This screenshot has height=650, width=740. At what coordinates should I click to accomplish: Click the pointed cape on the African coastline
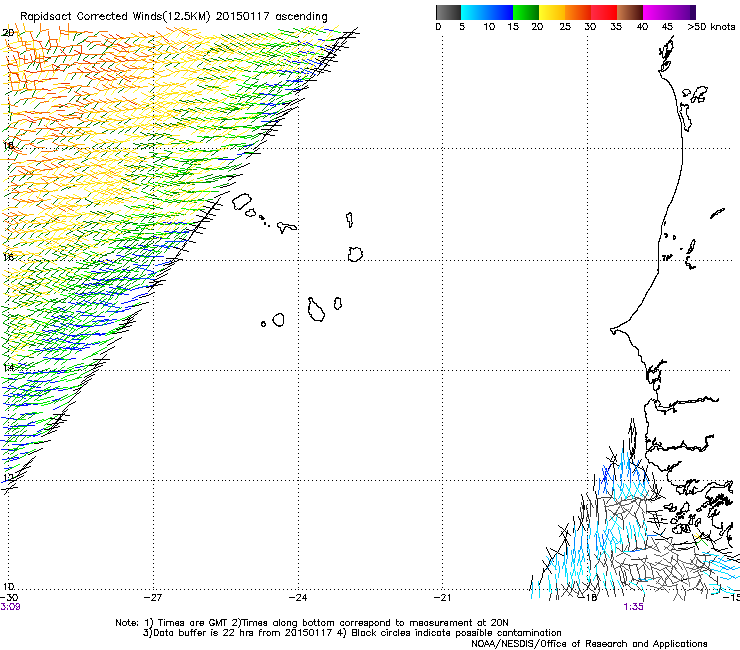[x=615, y=330]
